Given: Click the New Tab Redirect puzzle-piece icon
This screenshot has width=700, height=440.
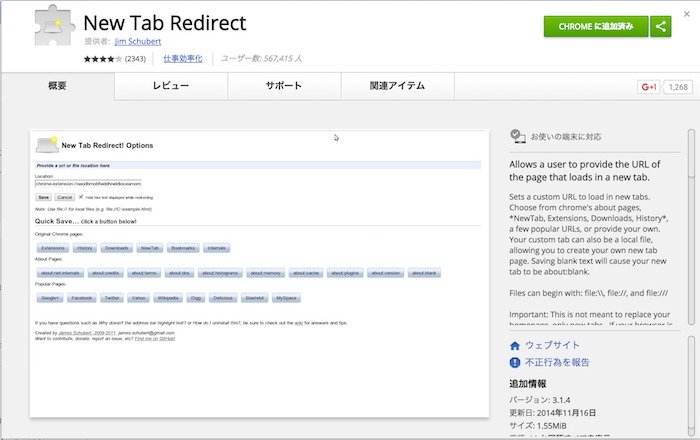Looking at the screenshot, I should pyautogui.click(x=54, y=25).
